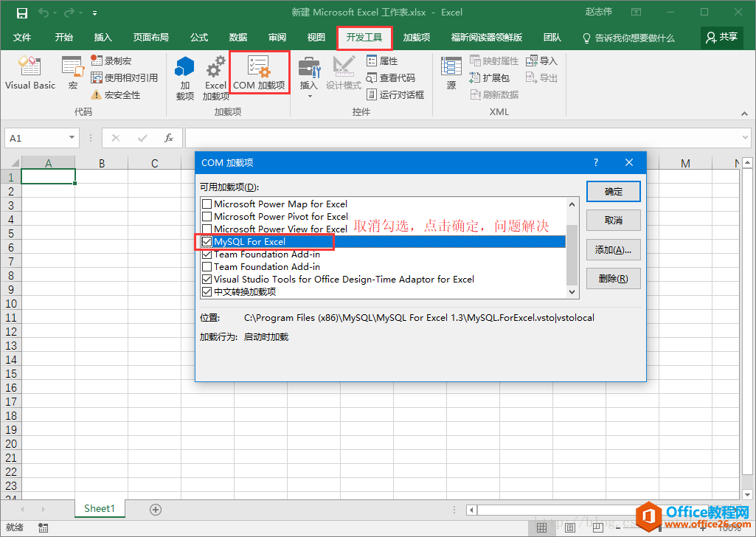The width and height of the screenshot is (756, 537).
Task: Open Visual Basic editor
Action: click(x=30, y=73)
